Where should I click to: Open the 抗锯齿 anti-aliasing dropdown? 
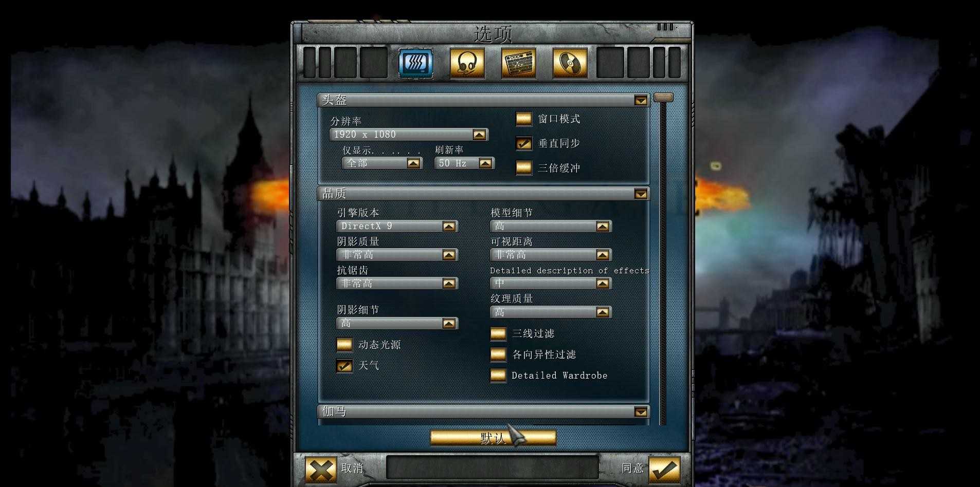pyautogui.click(x=397, y=284)
